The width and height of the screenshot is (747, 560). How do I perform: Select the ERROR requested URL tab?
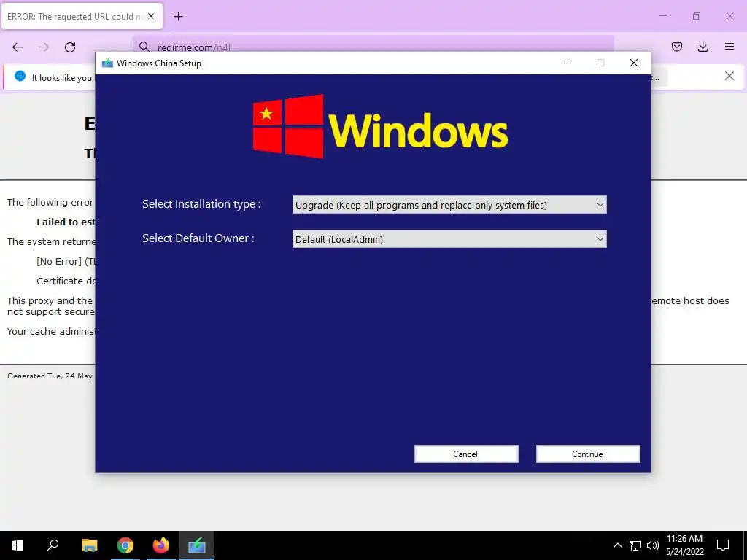pyautogui.click(x=82, y=16)
